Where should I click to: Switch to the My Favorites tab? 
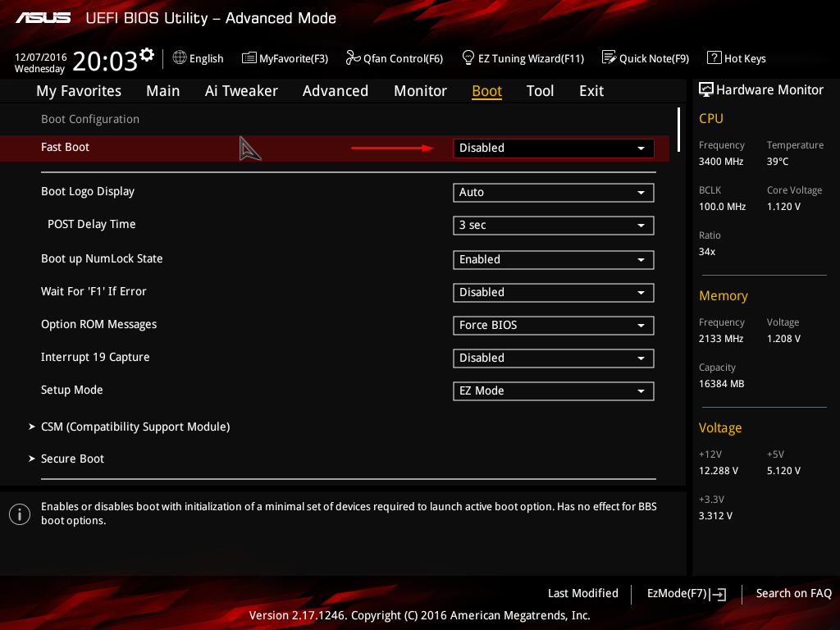(79, 91)
